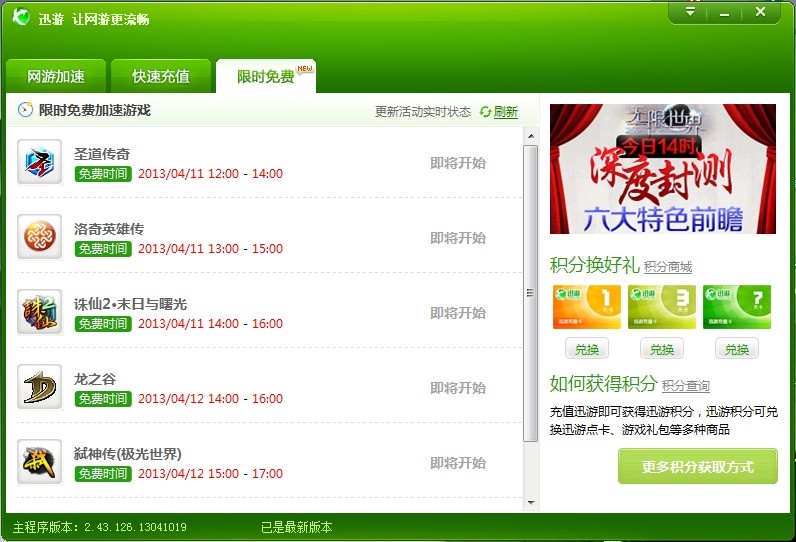Select the 圣道传奇 game title
This screenshot has height=542, width=796.
point(102,154)
